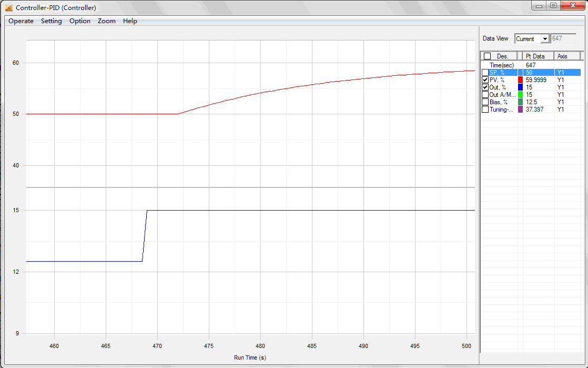Maximize the Controller-PID window
The height and width of the screenshot is (368, 588).
[x=553, y=6]
